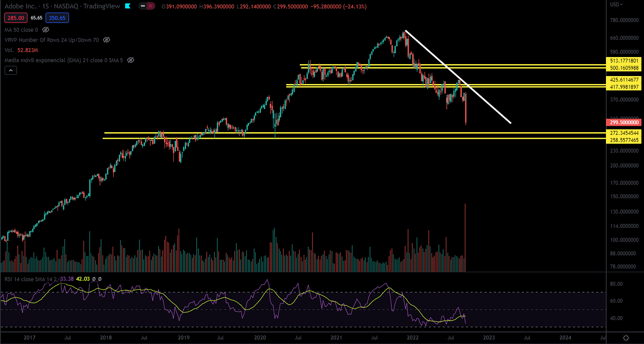Click the 2020 label on the time axis
The width and height of the screenshot is (644, 344).
(260, 337)
